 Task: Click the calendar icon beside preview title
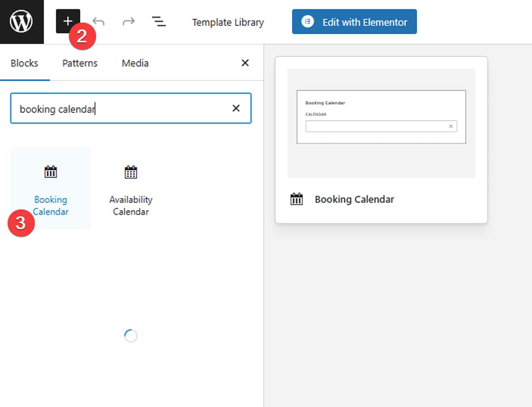click(x=296, y=199)
